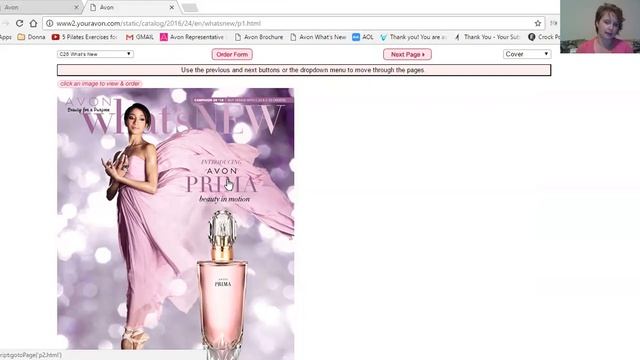Open Avon Representative bookmark

pyautogui.click(x=192, y=37)
